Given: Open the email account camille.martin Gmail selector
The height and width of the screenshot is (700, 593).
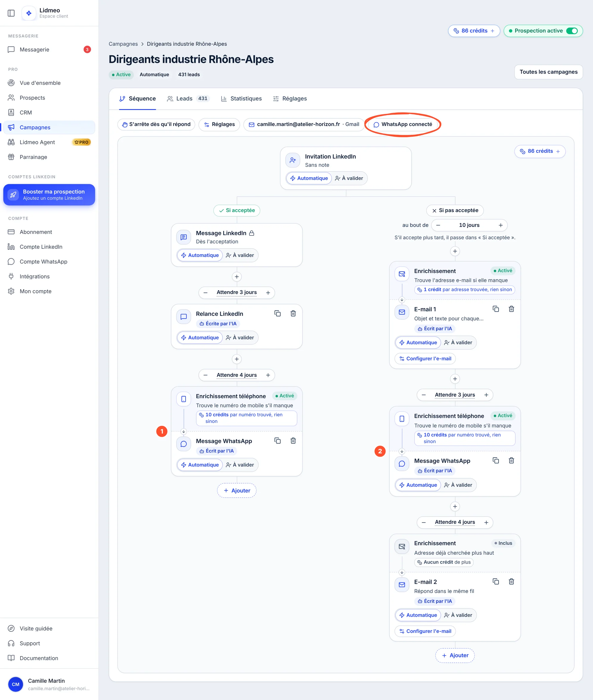Looking at the screenshot, I should click(x=304, y=125).
